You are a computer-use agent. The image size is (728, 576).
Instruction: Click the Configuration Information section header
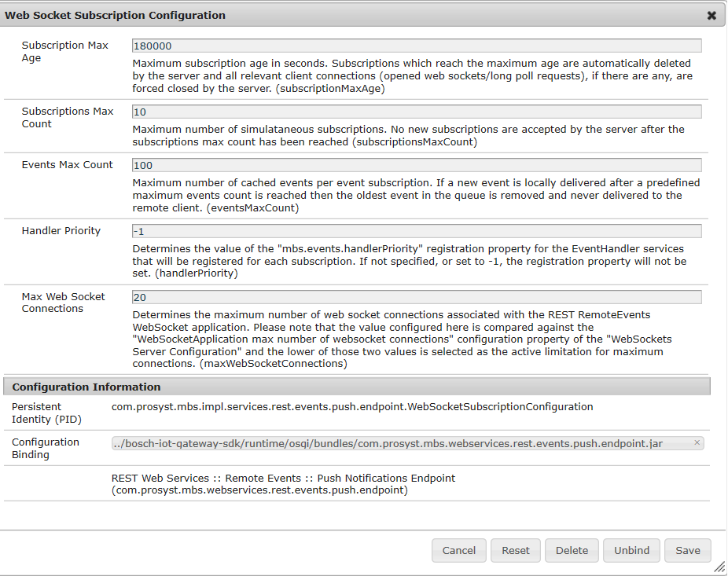(x=86, y=387)
